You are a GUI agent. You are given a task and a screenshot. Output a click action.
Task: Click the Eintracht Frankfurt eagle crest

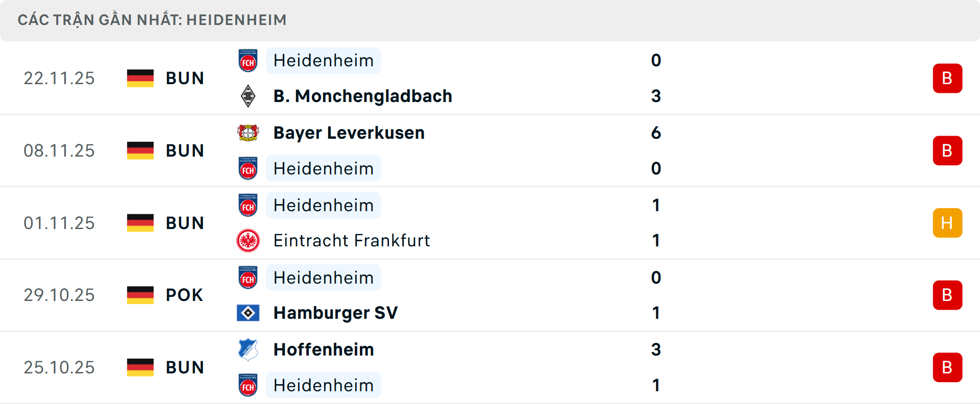point(248,241)
